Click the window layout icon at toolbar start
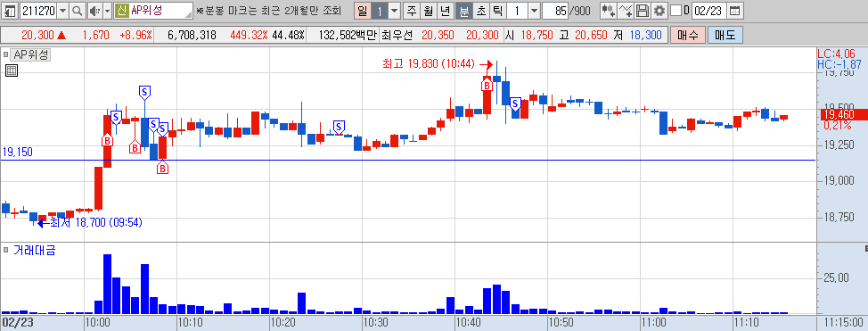The width and height of the screenshot is (868, 331). tap(10, 11)
